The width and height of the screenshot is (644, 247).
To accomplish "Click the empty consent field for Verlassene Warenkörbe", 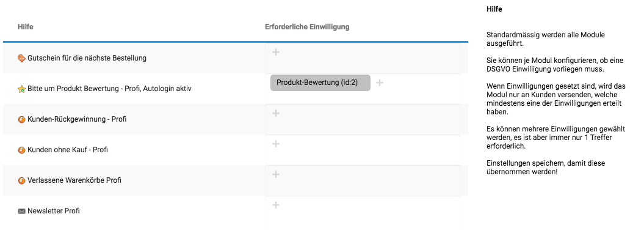I will (x=363, y=180).
